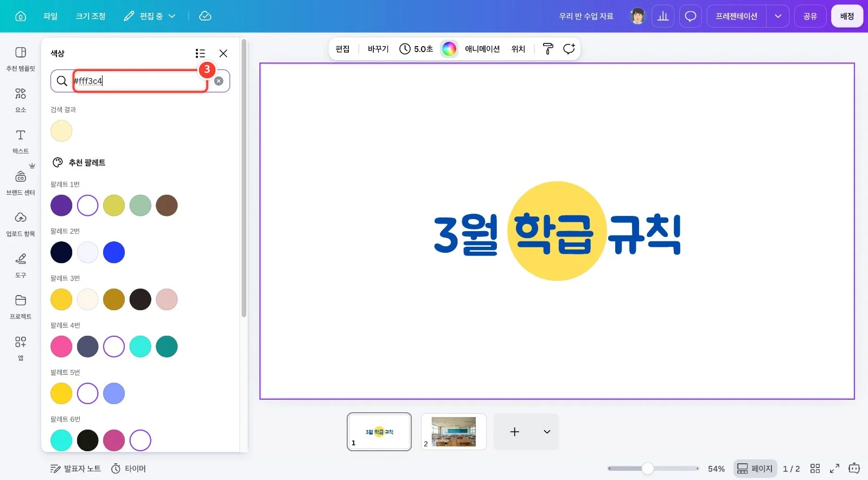Pick pink swatch in 팔레트 4번

(61, 347)
